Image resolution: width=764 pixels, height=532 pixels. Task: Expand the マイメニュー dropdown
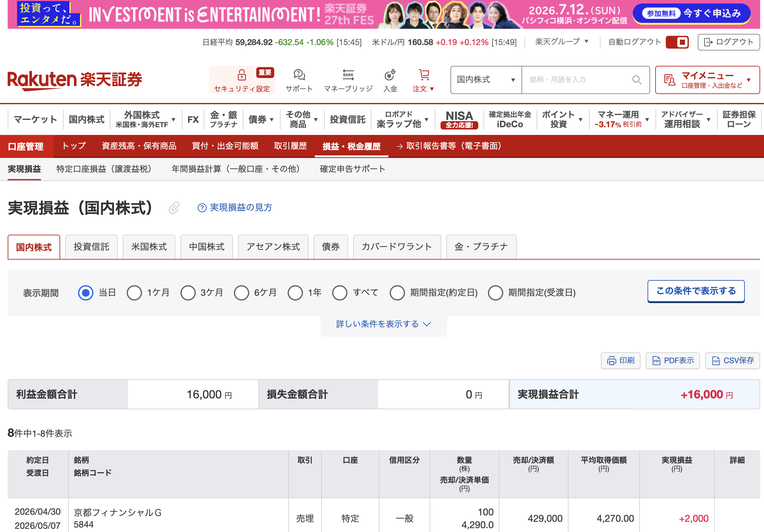click(x=707, y=80)
